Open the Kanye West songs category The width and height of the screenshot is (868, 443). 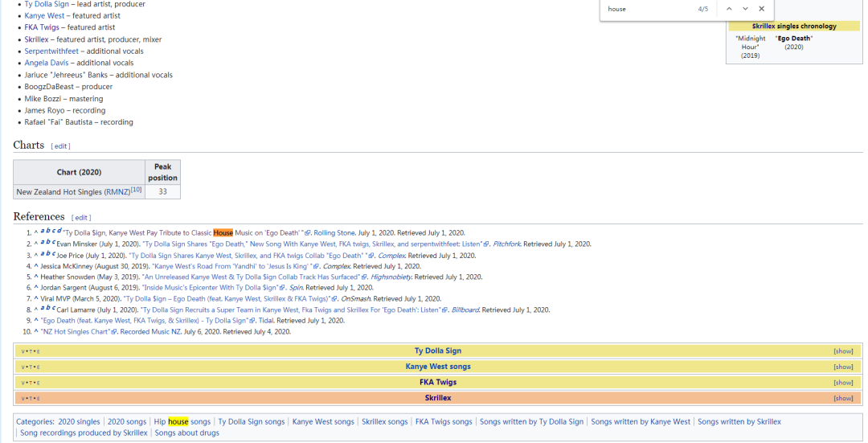pos(323,421)
